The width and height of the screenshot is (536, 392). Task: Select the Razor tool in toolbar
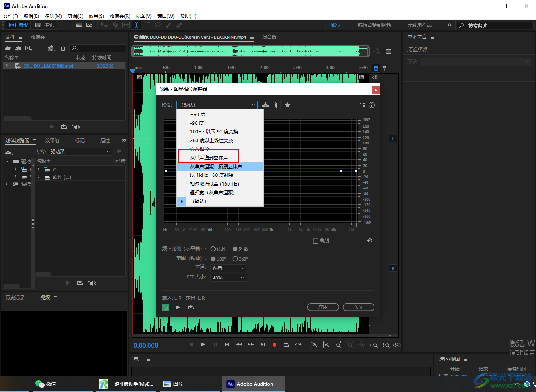click(x=115, y=25)
